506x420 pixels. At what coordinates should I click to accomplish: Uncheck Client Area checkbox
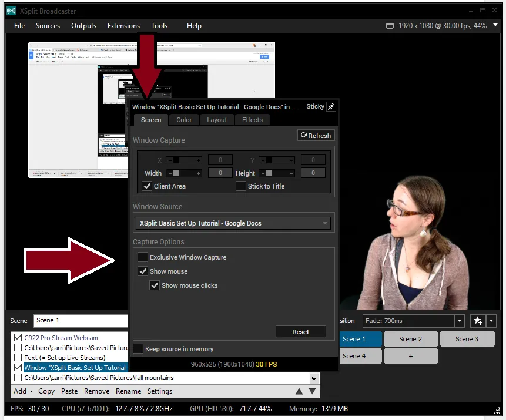pyautogui.click(x=147, y=186)
